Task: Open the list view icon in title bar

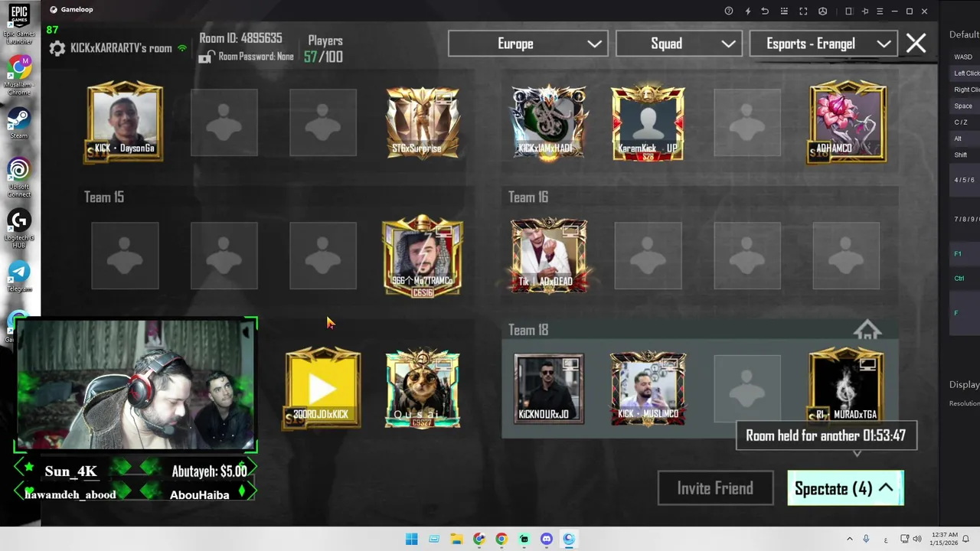Action: [784, 11]
